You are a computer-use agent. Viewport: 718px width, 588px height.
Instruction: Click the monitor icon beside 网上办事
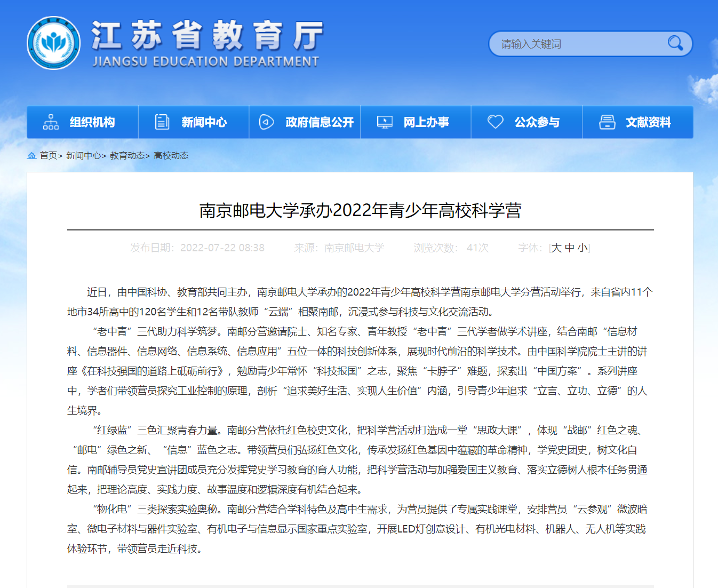pyautogui.click(x=385, y=122)
